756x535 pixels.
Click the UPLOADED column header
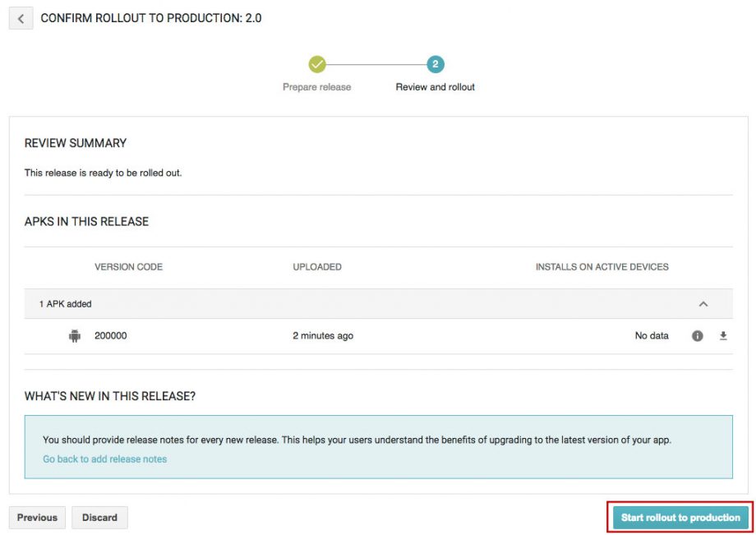[317, 267]
